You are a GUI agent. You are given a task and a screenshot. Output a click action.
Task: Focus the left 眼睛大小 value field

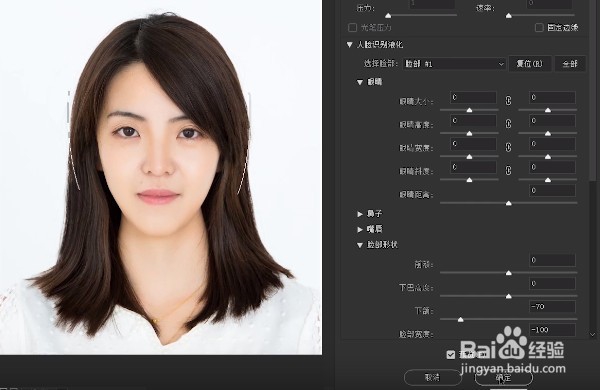473,98
